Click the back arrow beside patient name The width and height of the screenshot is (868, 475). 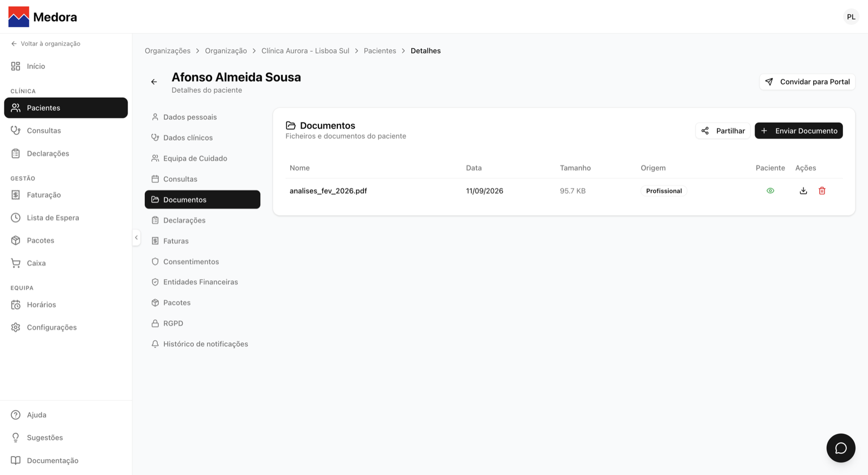click(x=154, y=82)
